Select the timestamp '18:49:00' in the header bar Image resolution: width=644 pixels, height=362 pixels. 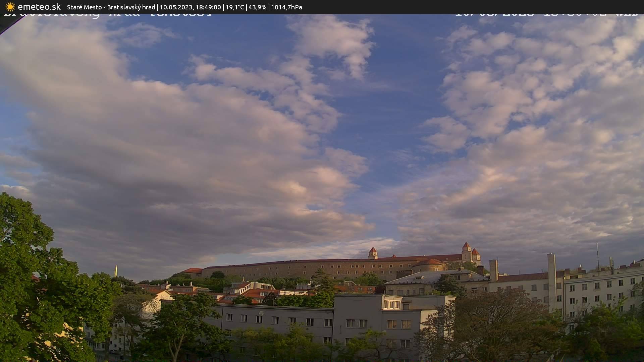210,7
